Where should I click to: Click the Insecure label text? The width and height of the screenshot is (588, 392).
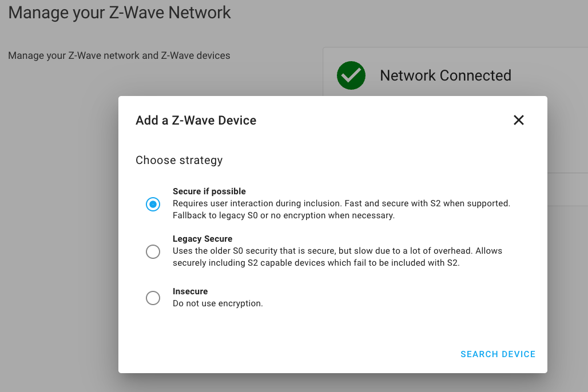coord(189,291)
